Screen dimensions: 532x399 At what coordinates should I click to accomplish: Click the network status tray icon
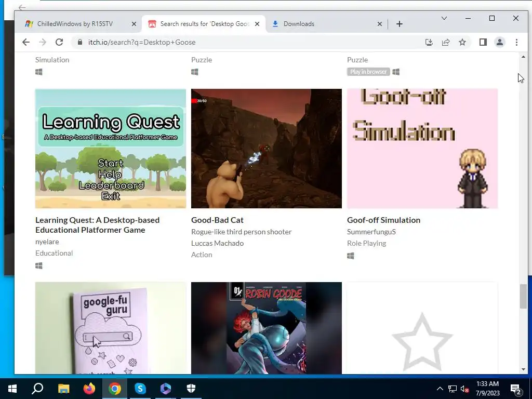453,389
